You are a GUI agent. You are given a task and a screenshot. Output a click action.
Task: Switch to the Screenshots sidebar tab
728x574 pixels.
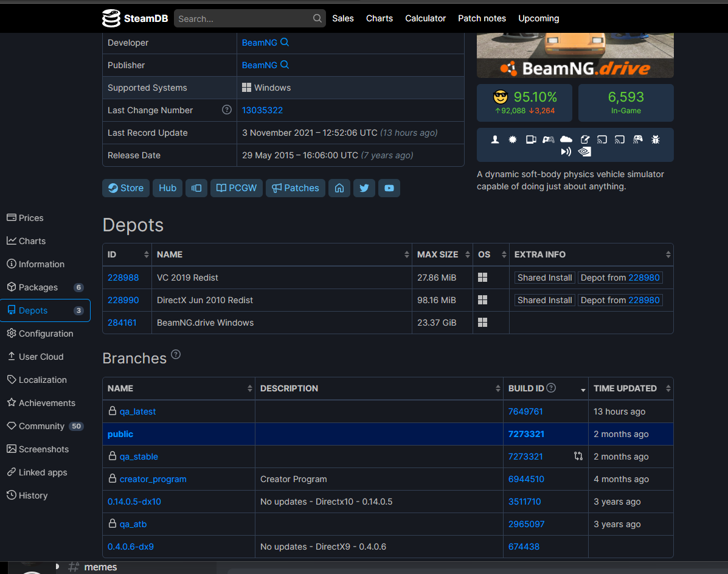click(45, 449)
